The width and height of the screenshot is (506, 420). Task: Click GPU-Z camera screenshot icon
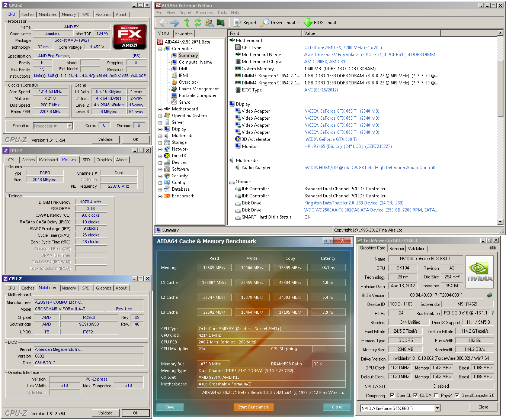[x=492, y=248]
